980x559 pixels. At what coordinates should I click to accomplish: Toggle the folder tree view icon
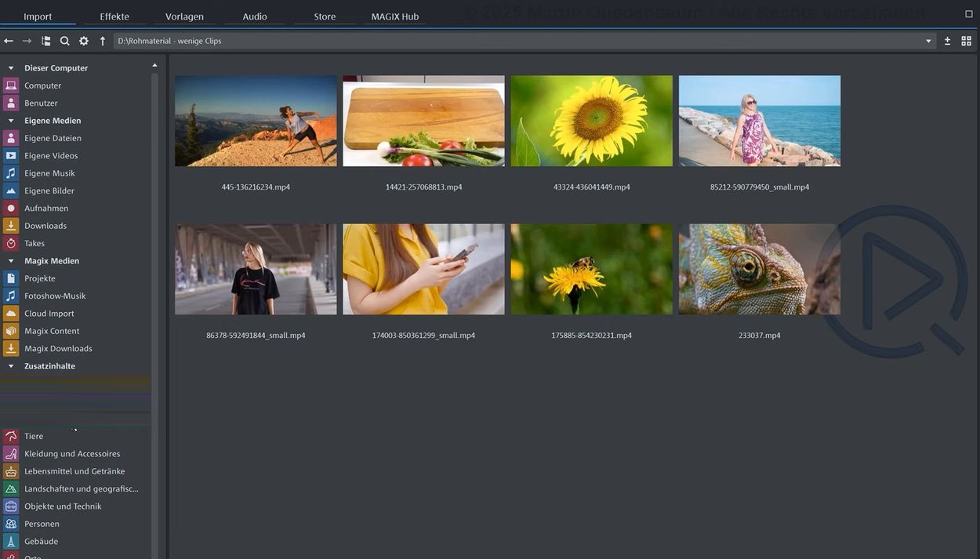(46, 41)
